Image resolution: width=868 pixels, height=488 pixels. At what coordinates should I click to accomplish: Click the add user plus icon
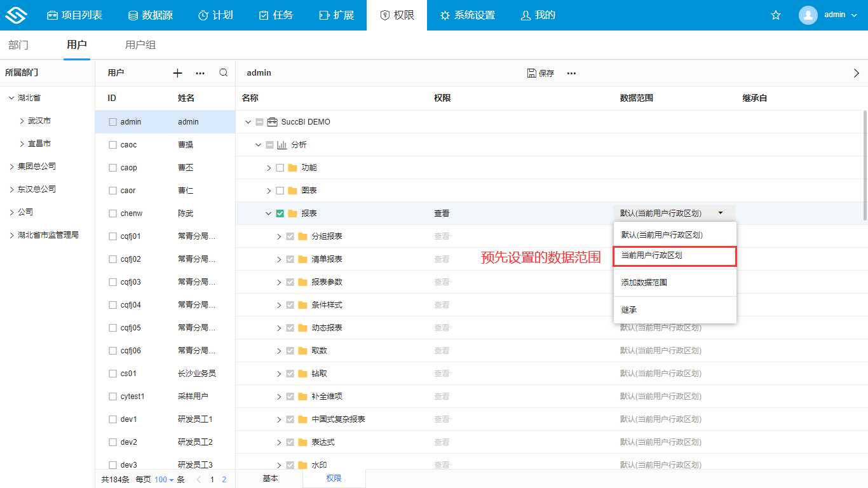177,73
